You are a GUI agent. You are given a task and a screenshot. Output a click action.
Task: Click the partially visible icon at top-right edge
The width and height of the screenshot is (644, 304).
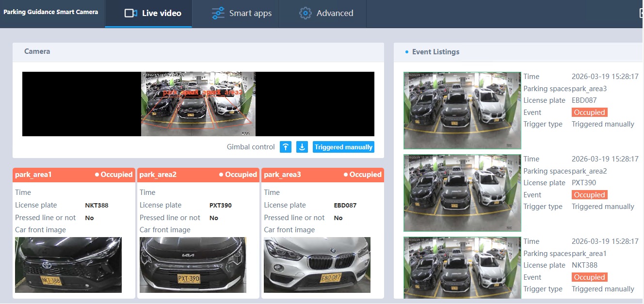pyautogui.click(x=641, y=13)
